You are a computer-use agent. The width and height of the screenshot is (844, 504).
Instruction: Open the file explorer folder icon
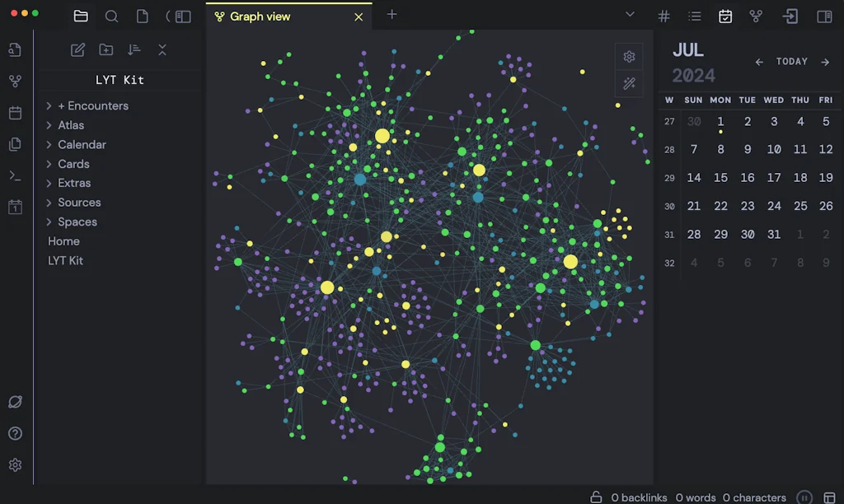click(x=81, y=16)
